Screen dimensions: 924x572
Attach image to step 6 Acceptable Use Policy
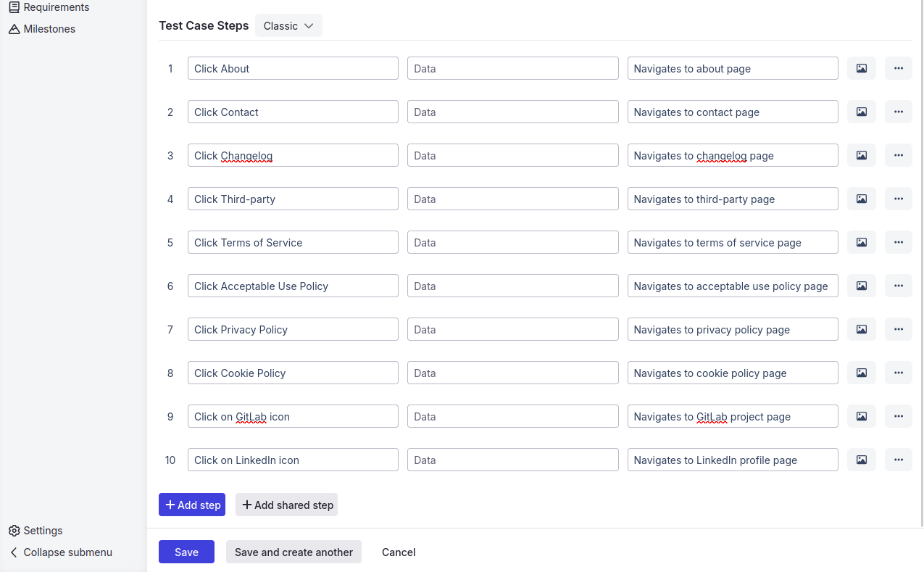pos(862,286)
